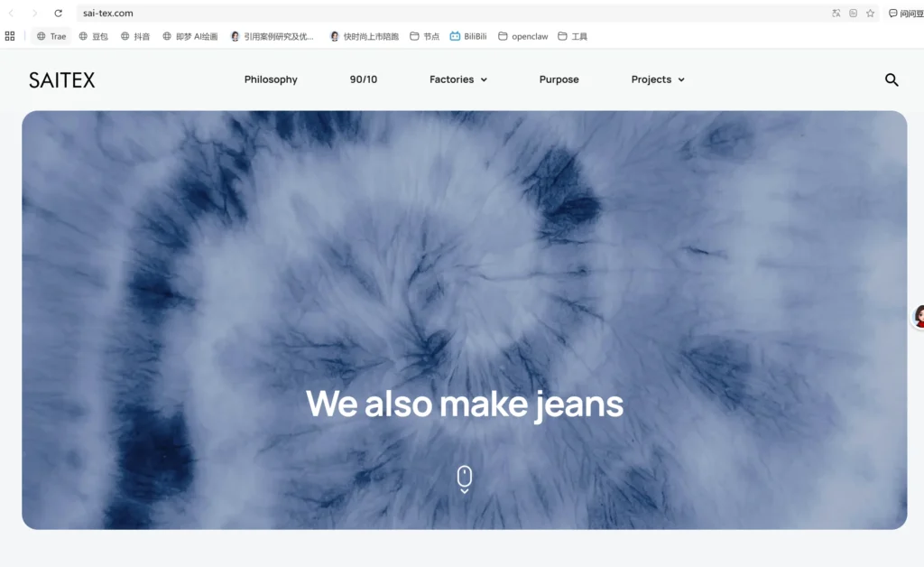The width and height of the screenshot is (924, 567).
Task: Click the SAITEX logo
Action: pyautogui.click(x=61, y=79)
